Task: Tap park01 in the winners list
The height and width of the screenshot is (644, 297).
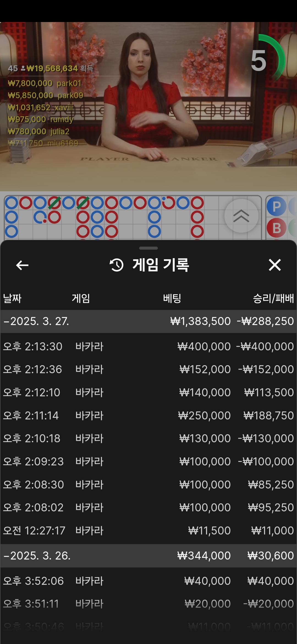Action: [69, 83]
